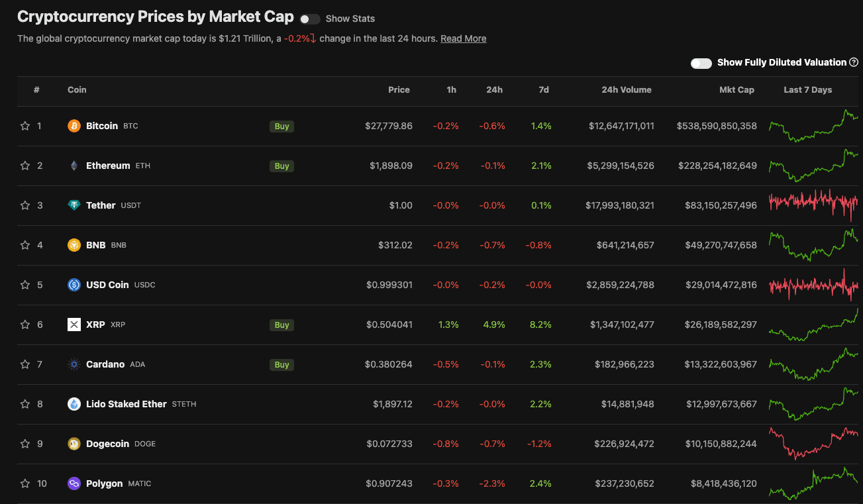Click the Cardano logo icon
Image resolution: width=863 pixels, height=504 pixels.
click(74, 364)
